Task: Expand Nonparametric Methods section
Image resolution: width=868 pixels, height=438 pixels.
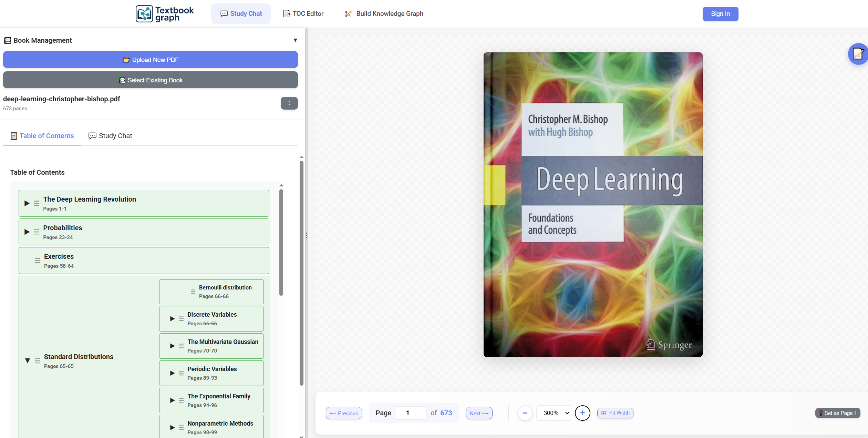Action: (x=172, y=428)
